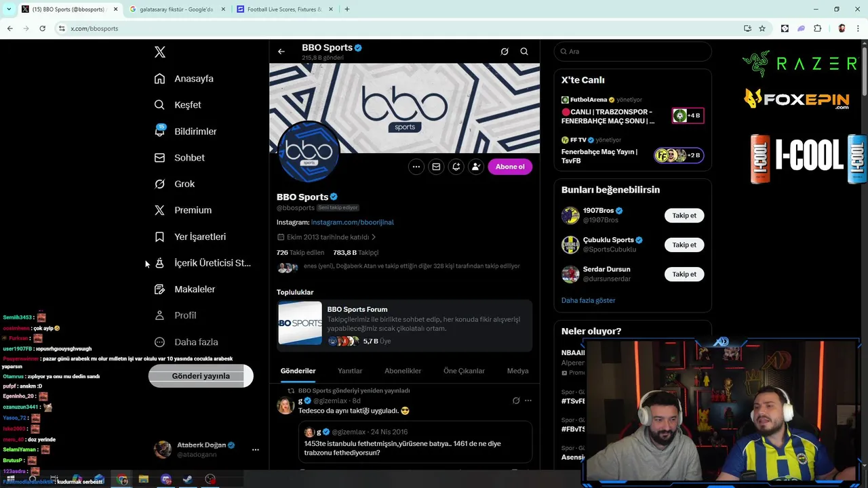Click the X logo in the sidebar
Screen dimensions: 868x488
(x=160, y=52)
